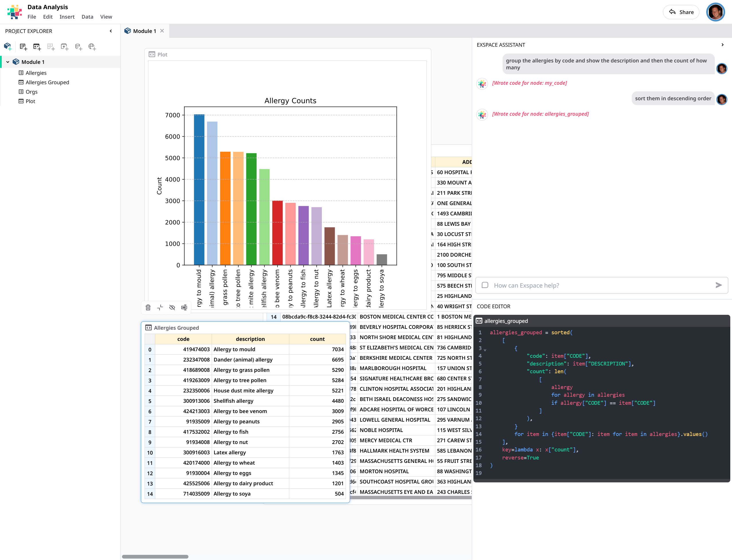
Task: Open the Data menu
Action: tap(87, 17)
